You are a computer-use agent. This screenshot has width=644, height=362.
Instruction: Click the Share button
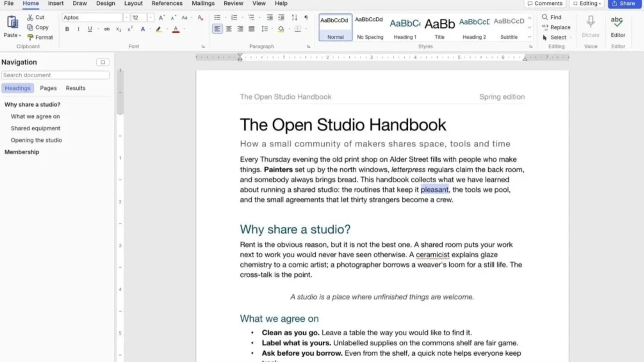(625, 3)
